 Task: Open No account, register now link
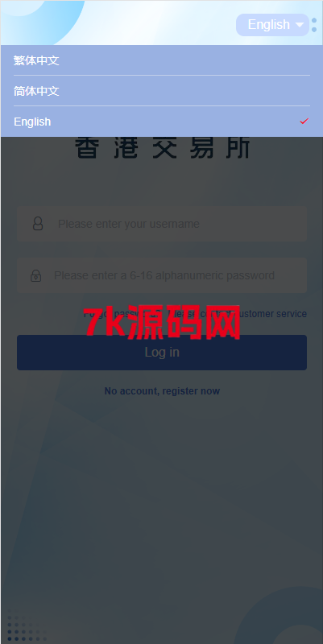click(162, 391)
